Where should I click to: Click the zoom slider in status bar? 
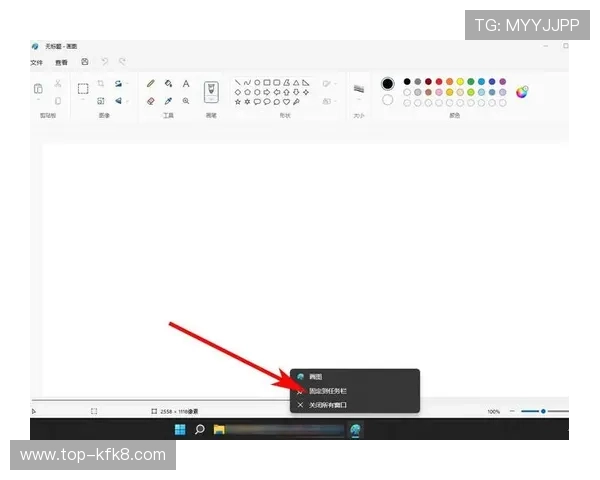click(x=543, y=411)
